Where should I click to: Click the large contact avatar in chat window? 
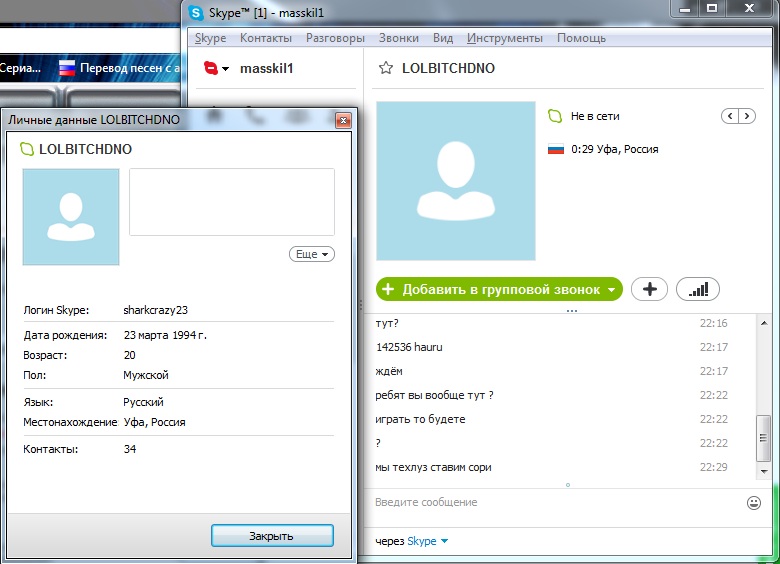coord(456,181)
